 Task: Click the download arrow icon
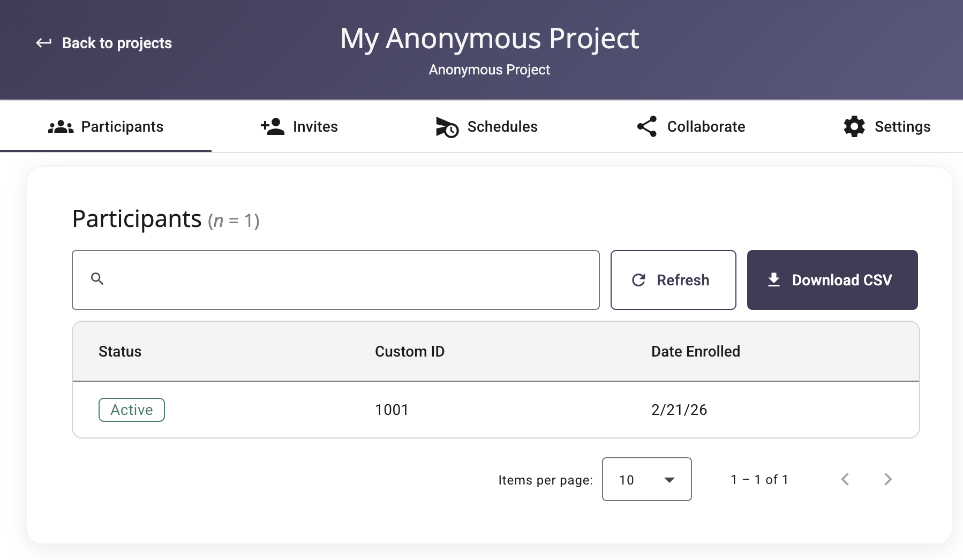coord(774,280)
